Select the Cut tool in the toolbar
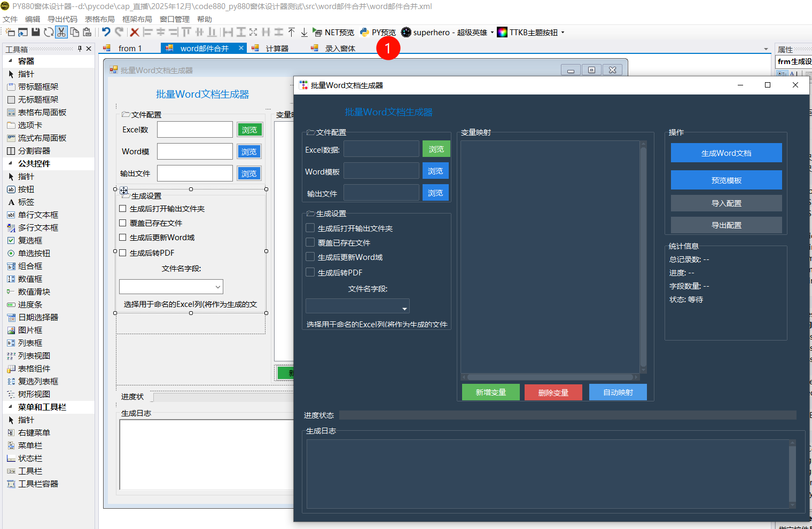 61,32
